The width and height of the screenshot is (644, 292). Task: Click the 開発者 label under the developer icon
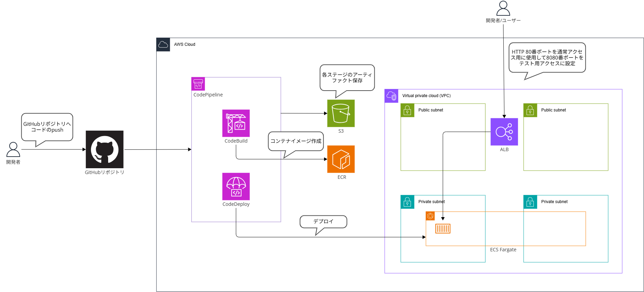[x=13, y=162]
